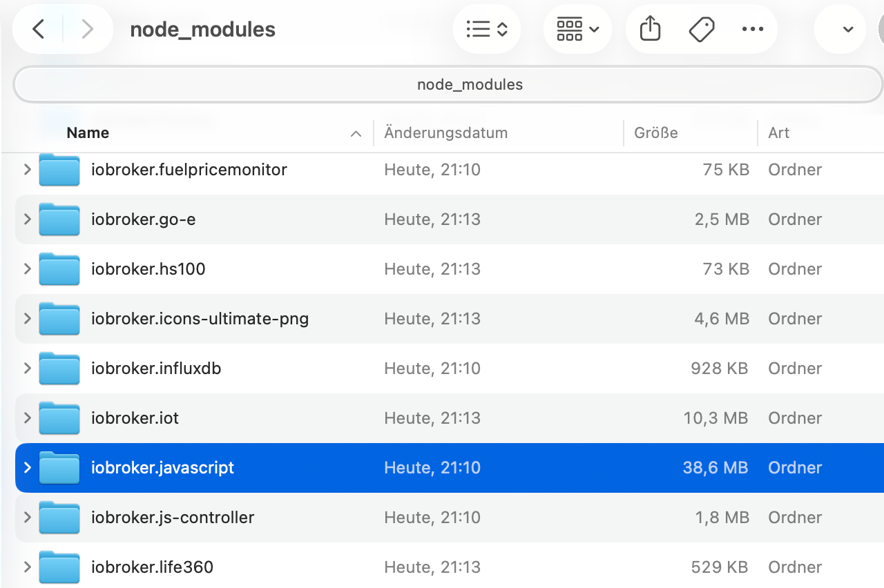Click the 4,6 MB size value

(x=722, y=318)
